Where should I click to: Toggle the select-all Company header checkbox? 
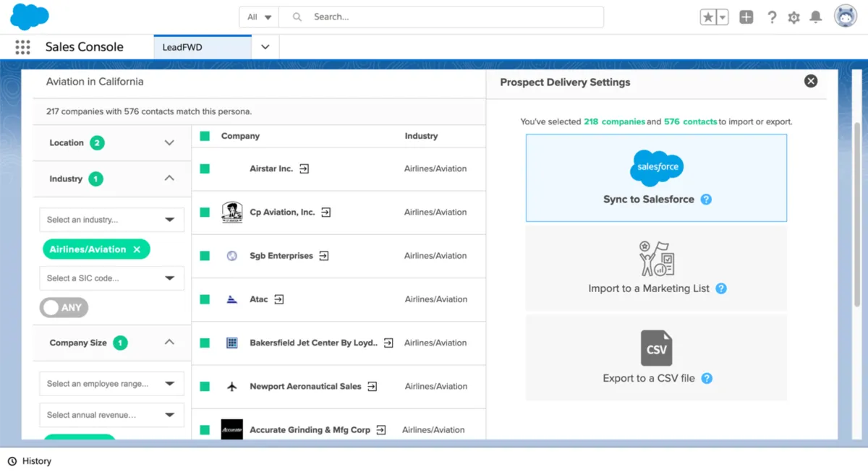[205, 136]
